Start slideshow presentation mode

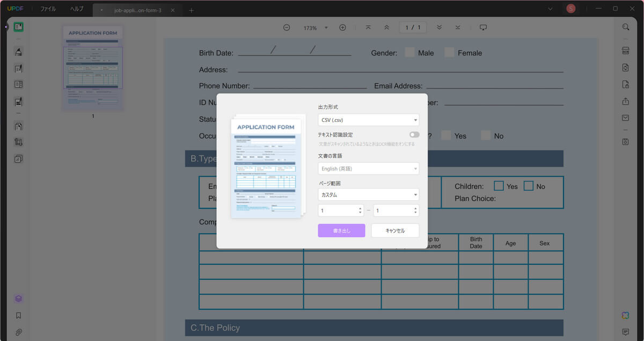[483, 27]
